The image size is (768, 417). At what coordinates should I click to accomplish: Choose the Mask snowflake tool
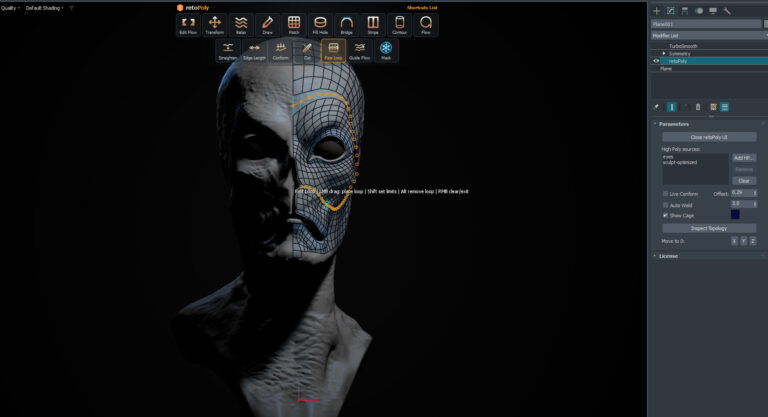coord(386,50)
